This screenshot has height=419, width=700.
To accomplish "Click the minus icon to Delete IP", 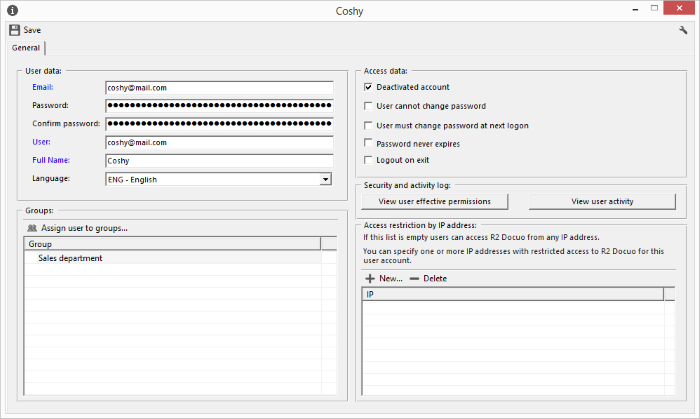I will 414,278.
